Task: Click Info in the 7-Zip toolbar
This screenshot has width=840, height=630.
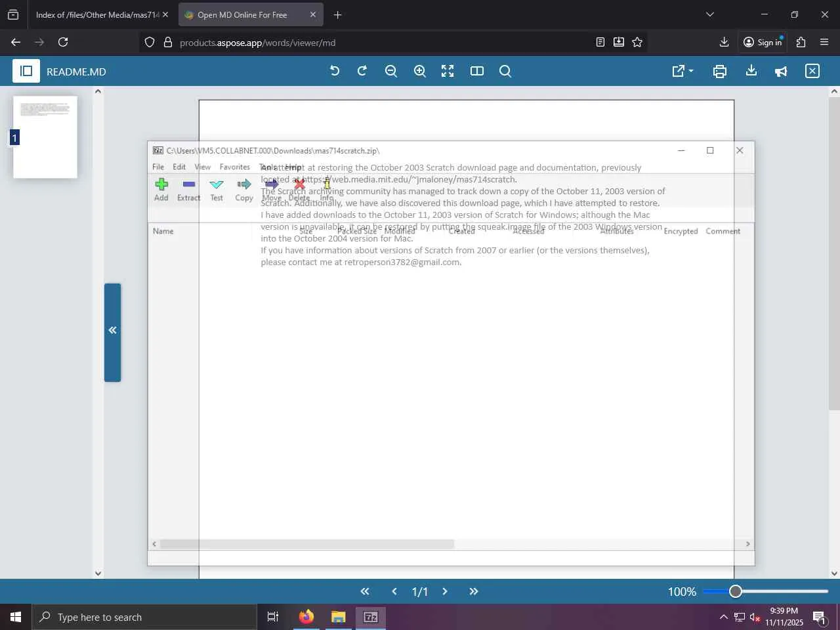Action: coord(327,190)
